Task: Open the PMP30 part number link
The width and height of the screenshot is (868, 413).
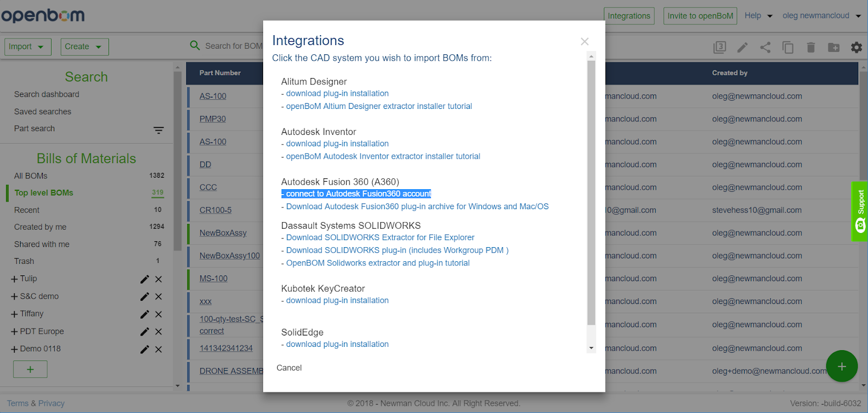Action: pyautogui.click(x=213, y=119)
